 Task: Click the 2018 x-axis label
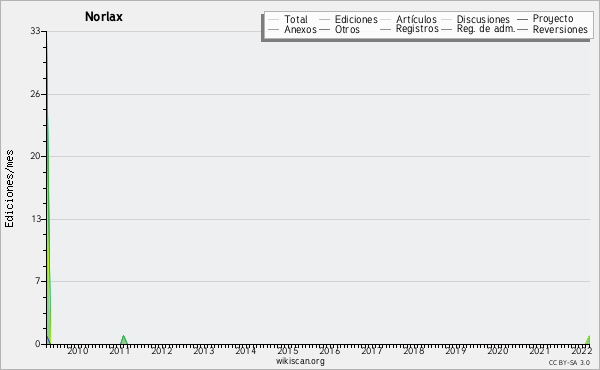coord(414,350)
